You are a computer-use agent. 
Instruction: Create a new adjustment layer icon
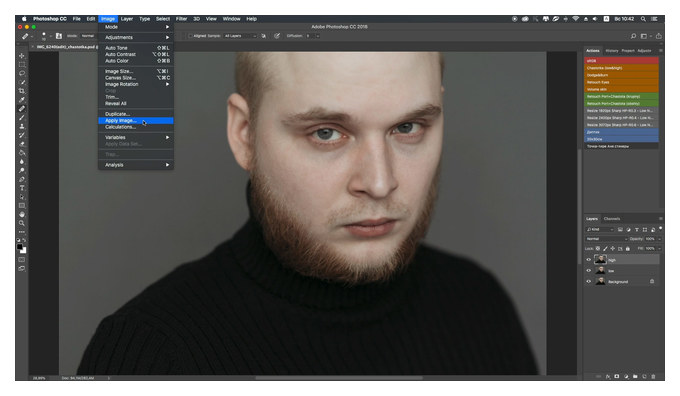click(626, 376)
